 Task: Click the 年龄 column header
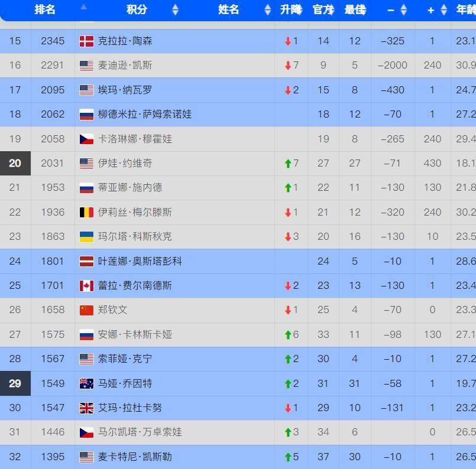465,9
